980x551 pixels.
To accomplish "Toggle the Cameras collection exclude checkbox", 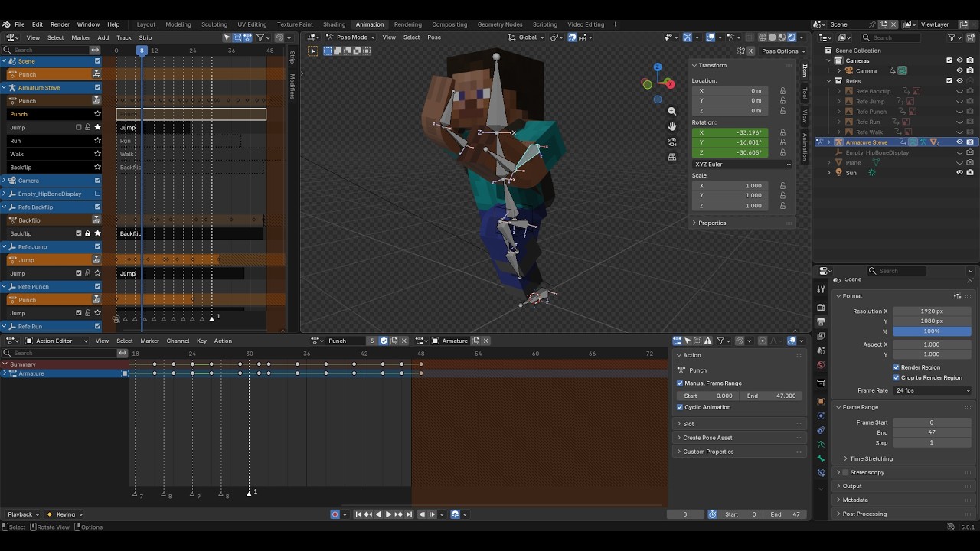I will (949, 60).
